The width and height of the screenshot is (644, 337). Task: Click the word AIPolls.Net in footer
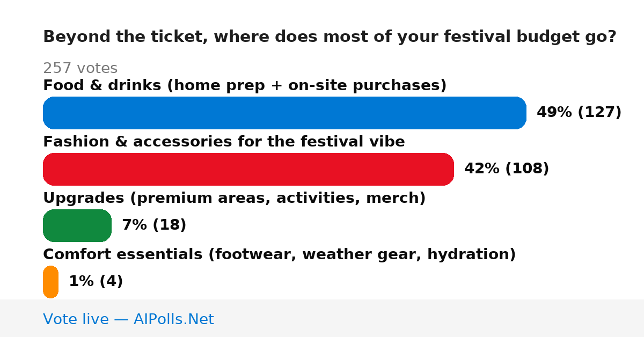point(174,319)
